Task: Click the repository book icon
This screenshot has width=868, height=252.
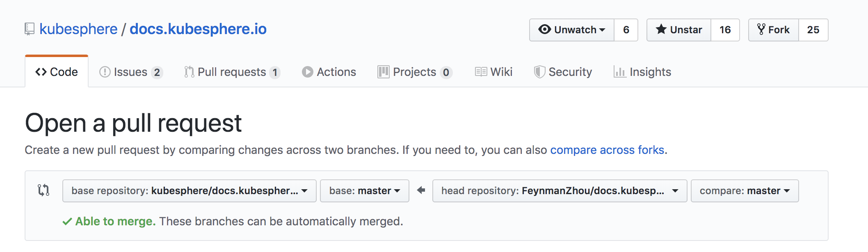Action: (30, 29)
